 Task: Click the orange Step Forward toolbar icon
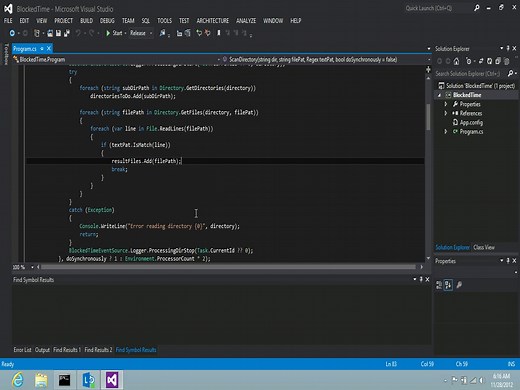pyautogui.click(x=208, y=33)
